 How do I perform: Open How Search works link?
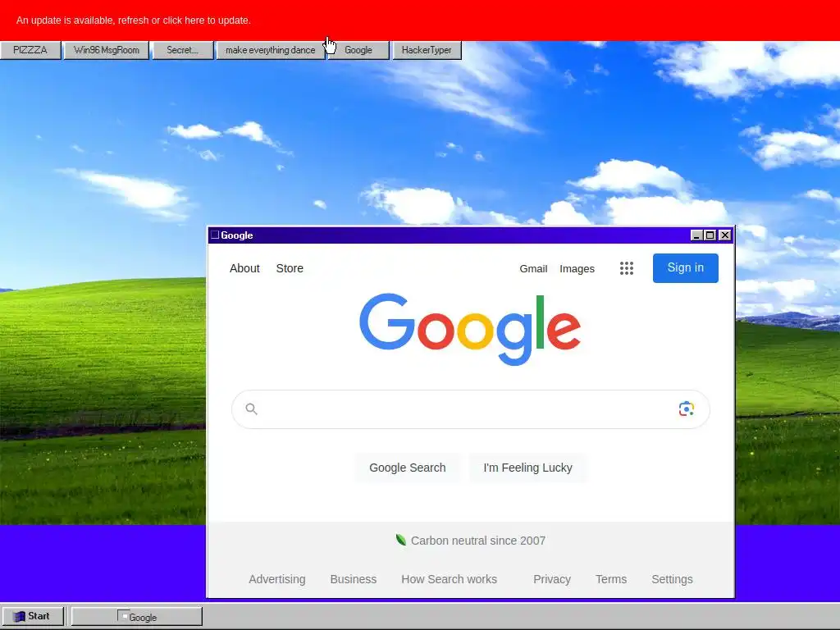[449, 579]
